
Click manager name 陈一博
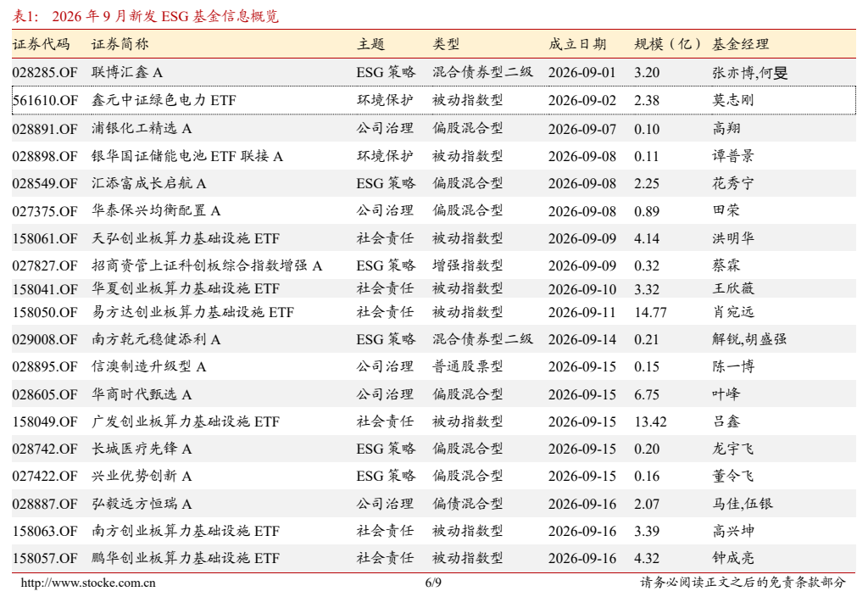click(733, 366)
